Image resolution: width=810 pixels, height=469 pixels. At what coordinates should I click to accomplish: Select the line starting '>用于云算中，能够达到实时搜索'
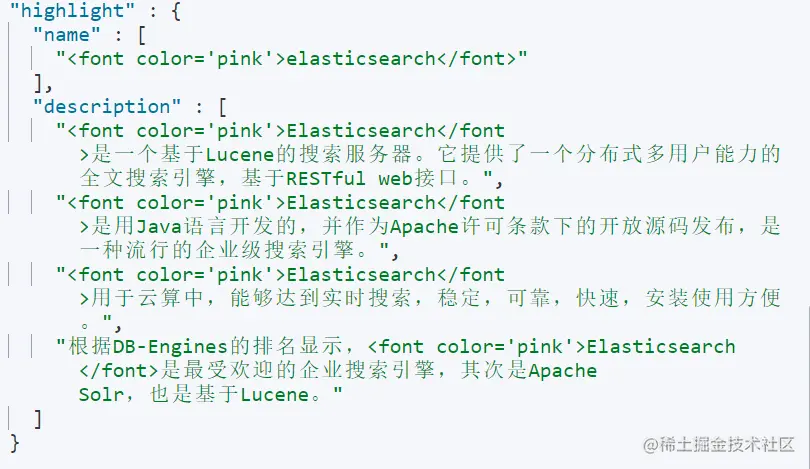click(x=430, y=298)
